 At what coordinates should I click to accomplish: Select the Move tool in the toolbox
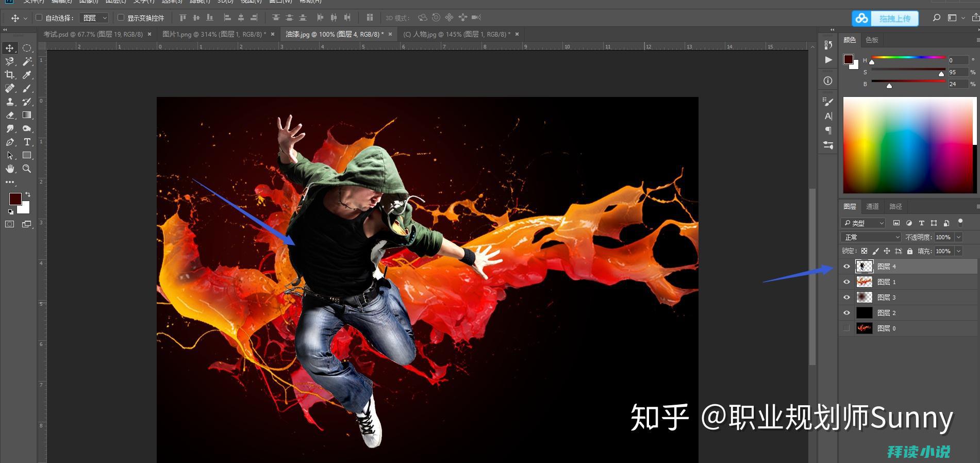click(x=10, y=48)
